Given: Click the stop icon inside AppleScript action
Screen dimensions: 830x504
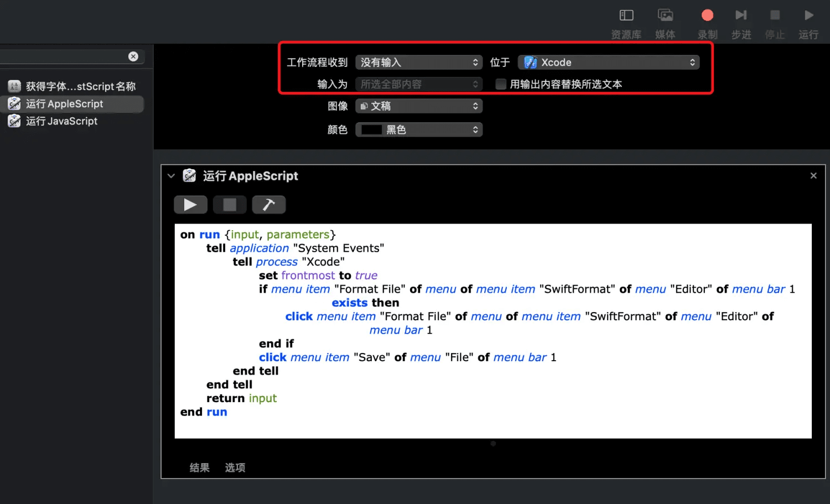Looking at the screenshot, I should click(230, 204).
